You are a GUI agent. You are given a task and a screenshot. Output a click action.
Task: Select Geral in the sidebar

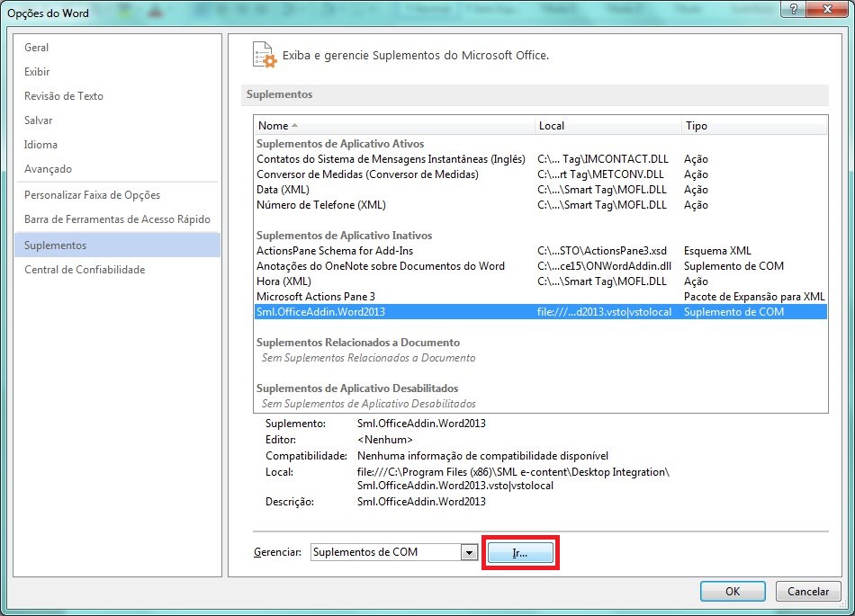click(37, 47)
